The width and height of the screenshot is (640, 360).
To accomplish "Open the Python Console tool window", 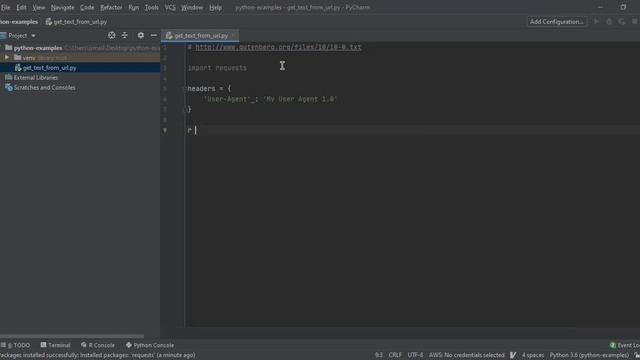I will tap(150, 345).
